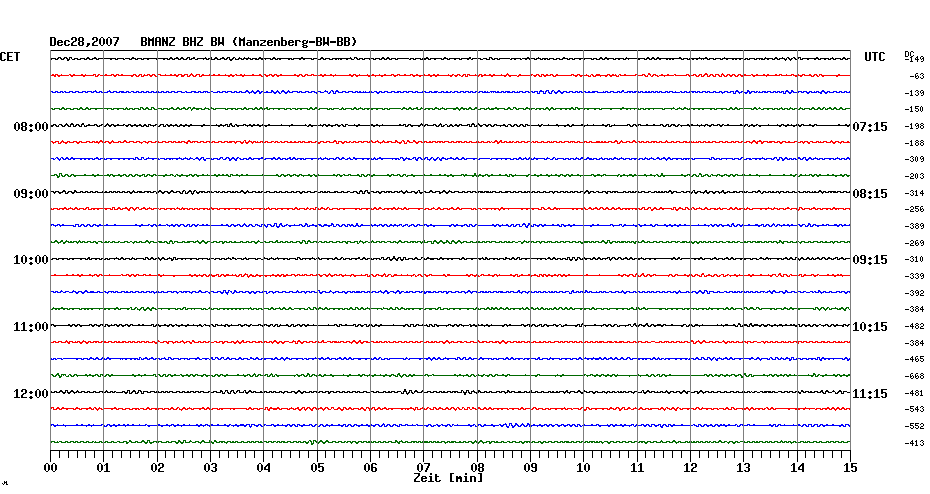Select DC offset value -482
Viewport: 930px width, 494px height.
pos(914,326)
